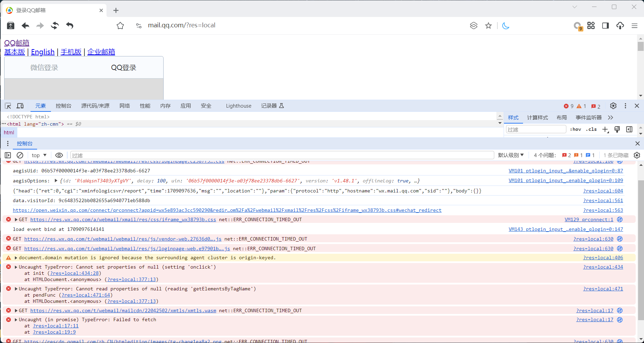Click the QQ邮箱 link
Image resolution: width=644 pixels, height=343 pixels.
tap(17, 43)
